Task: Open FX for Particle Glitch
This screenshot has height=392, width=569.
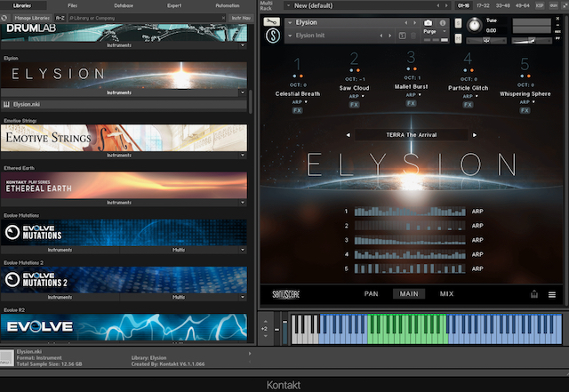Action: [x=468, y=105]
